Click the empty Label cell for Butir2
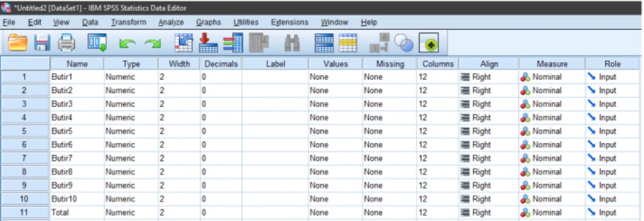 tap(276, 91)
